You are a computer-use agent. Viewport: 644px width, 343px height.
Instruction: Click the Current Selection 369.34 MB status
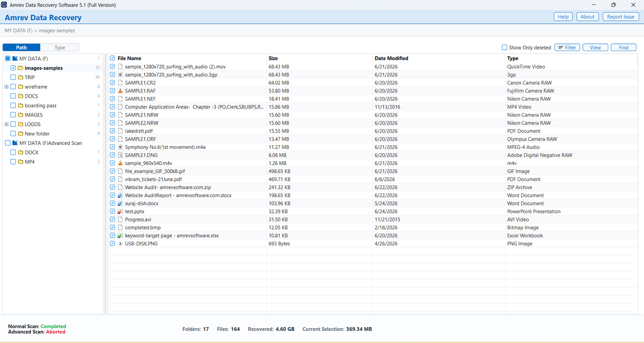coord(337,329)
